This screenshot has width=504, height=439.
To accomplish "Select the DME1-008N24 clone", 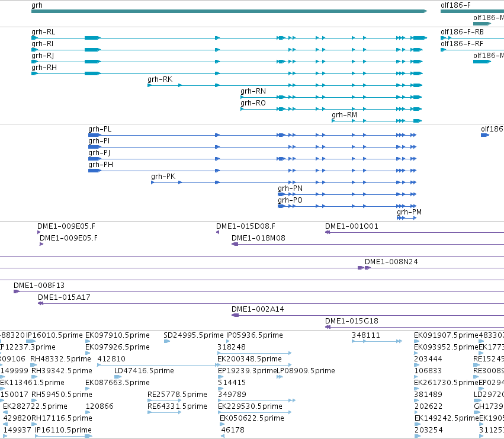I will (391, 262).
